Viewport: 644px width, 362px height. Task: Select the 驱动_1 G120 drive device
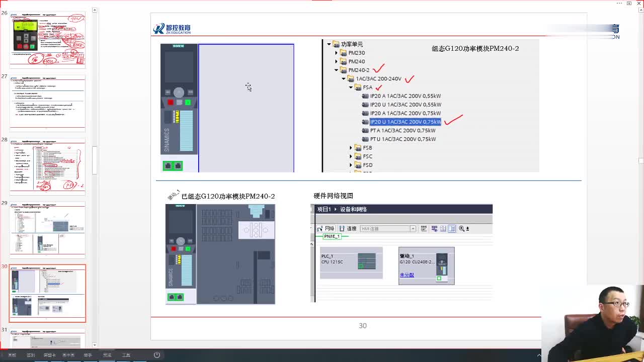(427, 266)
